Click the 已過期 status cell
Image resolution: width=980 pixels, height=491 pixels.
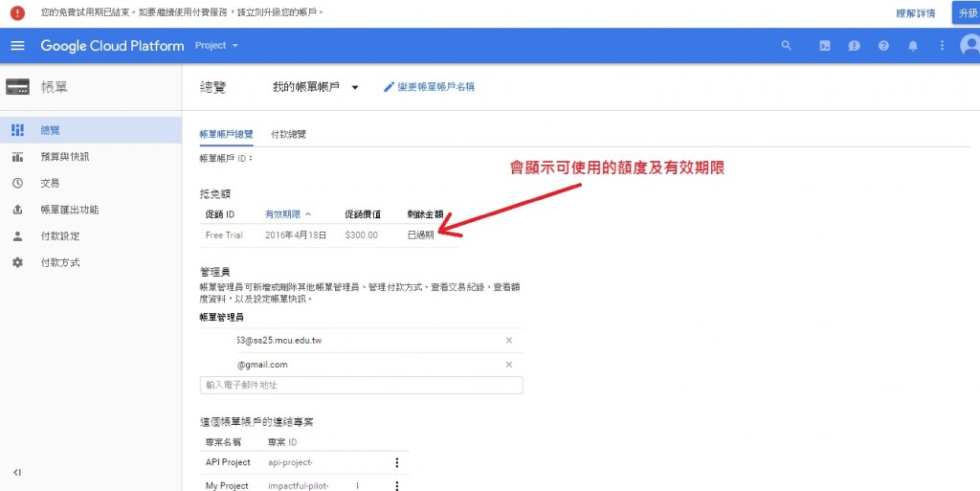click(x=421, y=235)
